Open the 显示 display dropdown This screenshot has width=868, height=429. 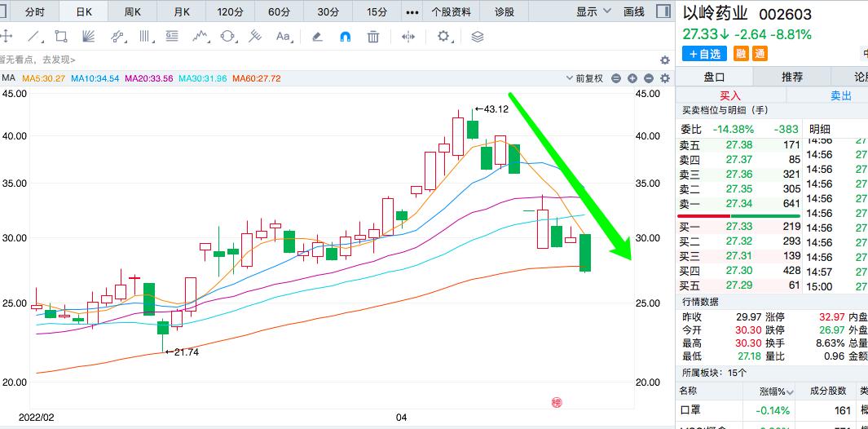pos(593,11)
